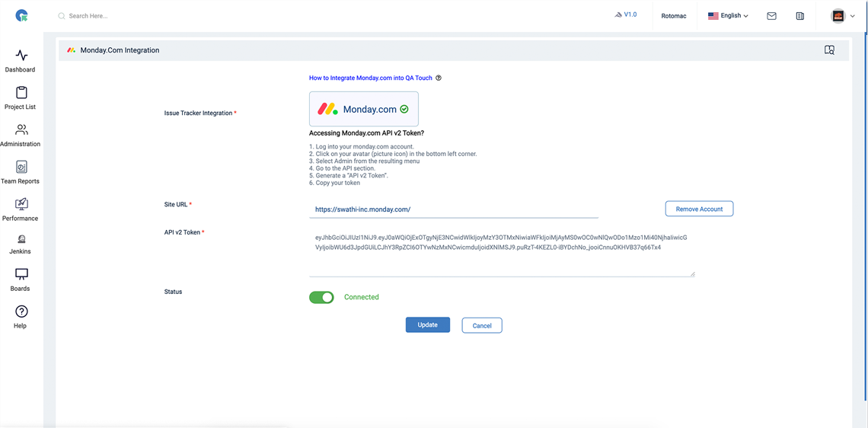Click the "Log into your monday.com account" step
The image size is (868, 428).
[362, 147]
